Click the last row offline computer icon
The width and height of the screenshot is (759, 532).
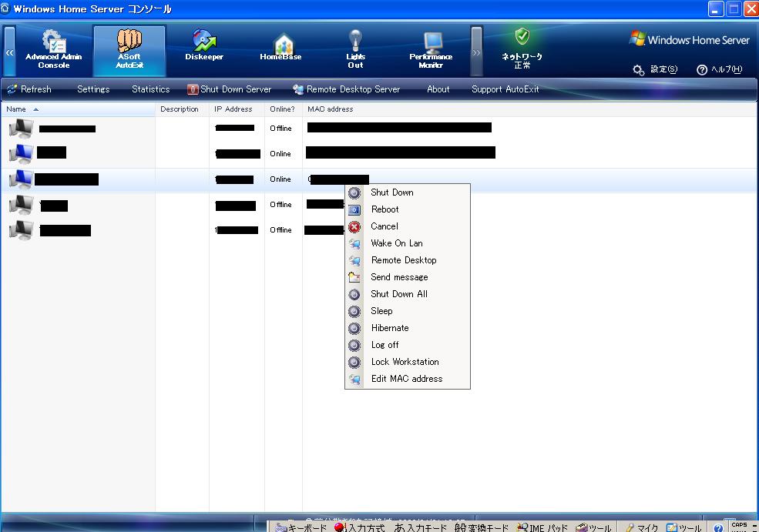click(21, 230)
